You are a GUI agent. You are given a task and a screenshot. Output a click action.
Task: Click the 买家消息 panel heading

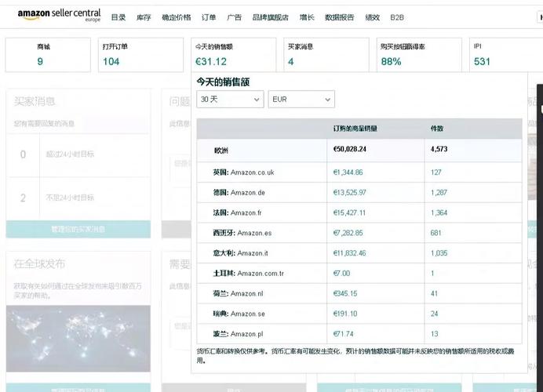35,101
